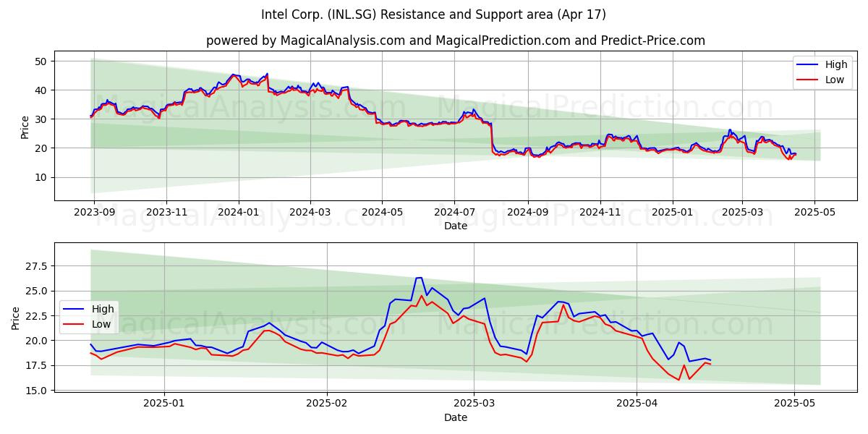Viewport: 868px width, 434px height.
Task: Click the 'Price' y-axis title of bottom chart
Action: point(16,318)
